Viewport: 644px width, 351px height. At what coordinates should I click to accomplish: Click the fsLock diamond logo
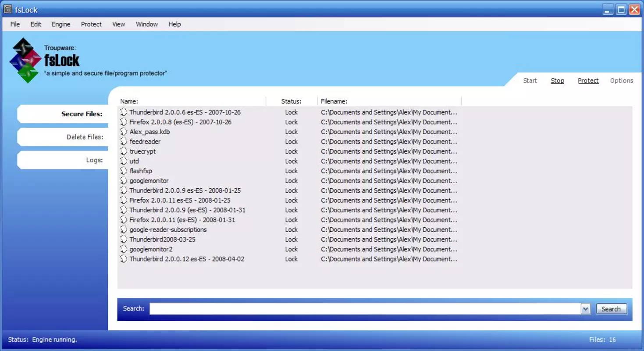pyautogui.click(x=26, y=61)
